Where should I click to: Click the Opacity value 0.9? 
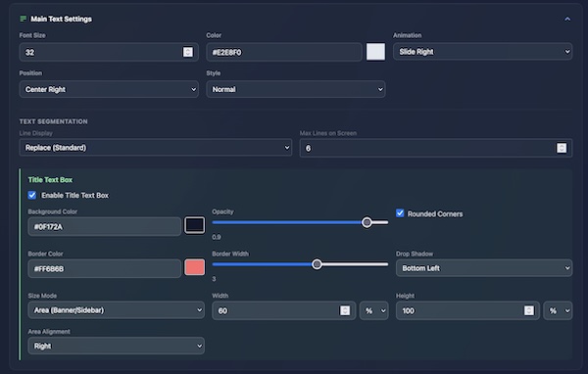click(217, 237)
